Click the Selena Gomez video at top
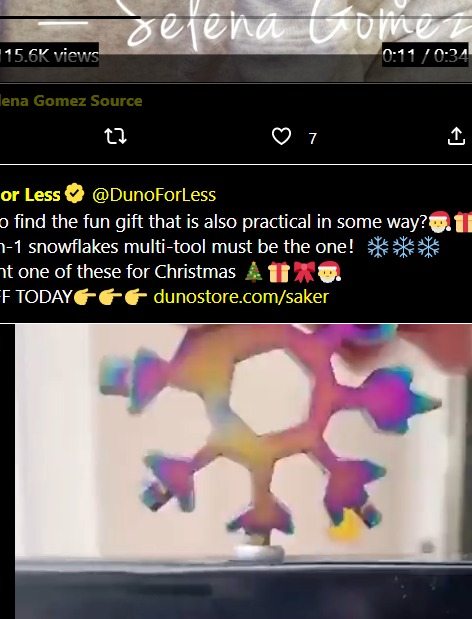The width and height of the screenshot is (472, 619). point(236,39)
